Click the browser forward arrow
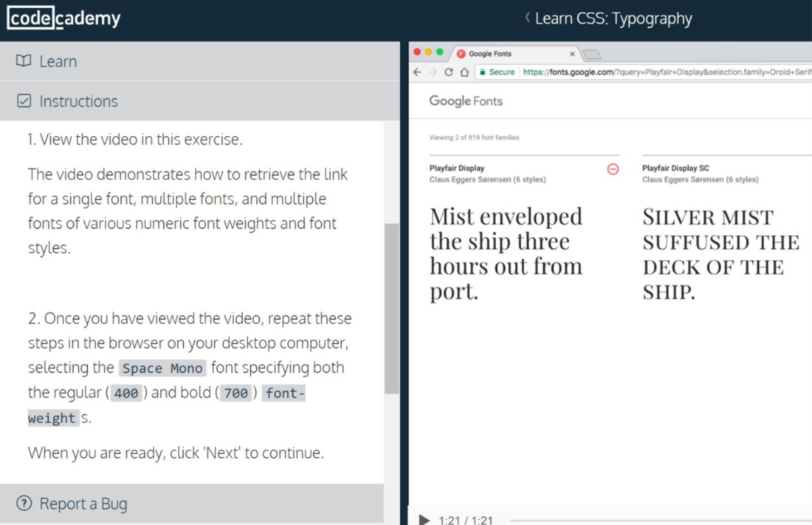 (433, 72)
